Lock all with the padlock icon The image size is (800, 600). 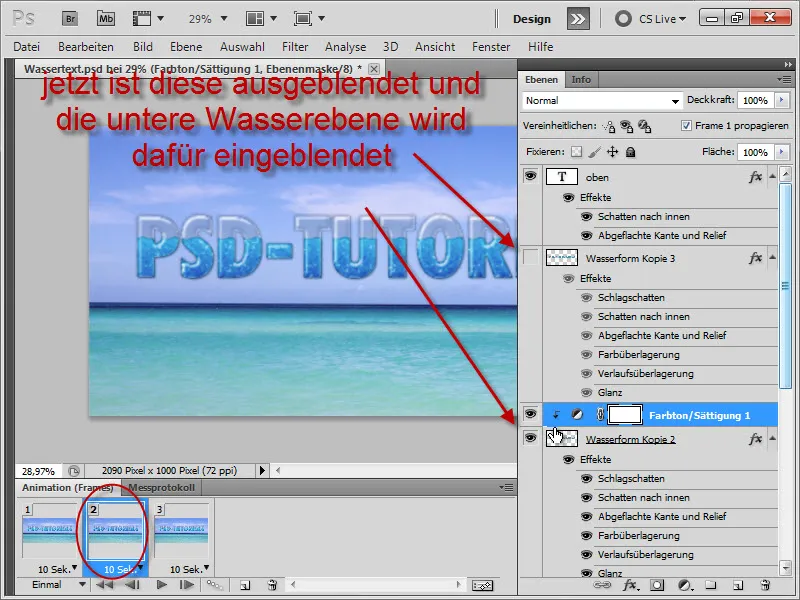tap(631, 152)
